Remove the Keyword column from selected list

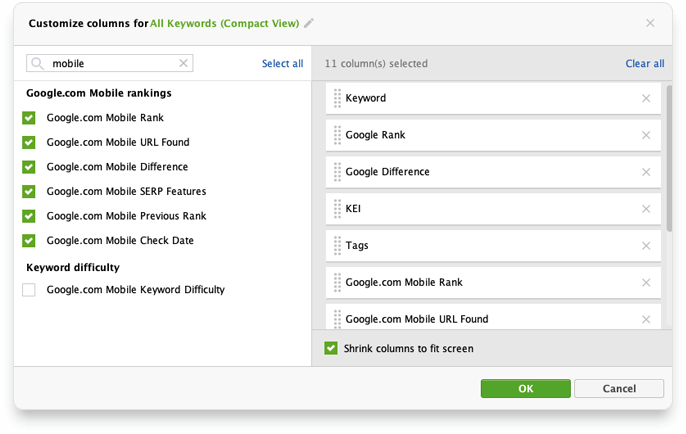tap(646, 98)
